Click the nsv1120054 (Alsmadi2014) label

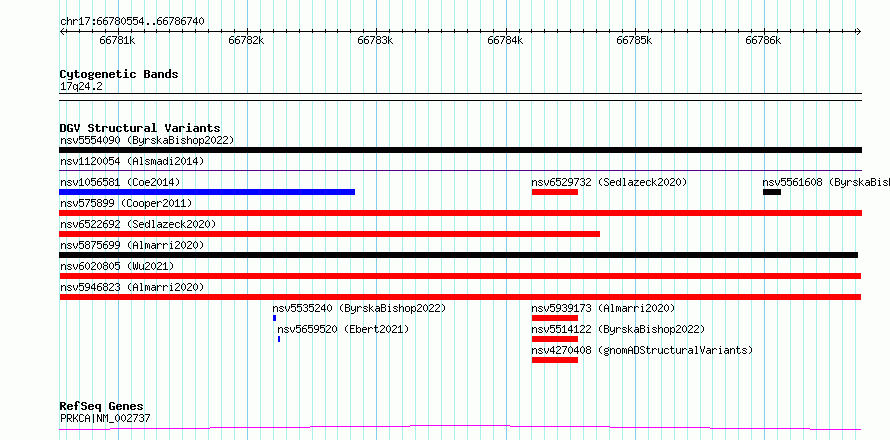tap(132, 161)
